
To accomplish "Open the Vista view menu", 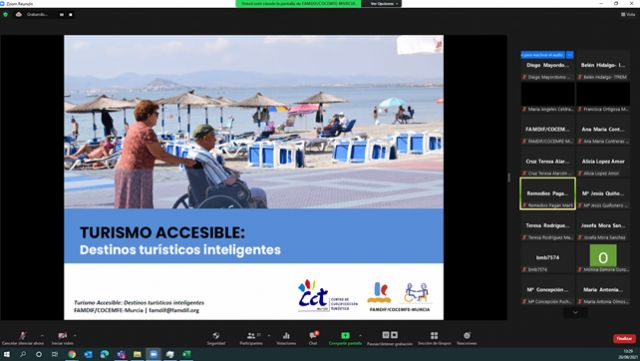I will point(628,14).
